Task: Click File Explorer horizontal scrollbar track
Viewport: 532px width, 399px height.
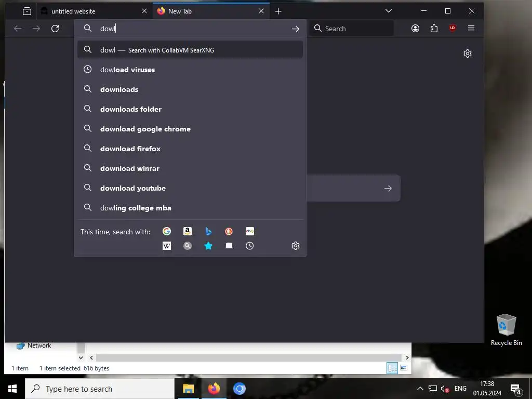Action: coord(249,357)
